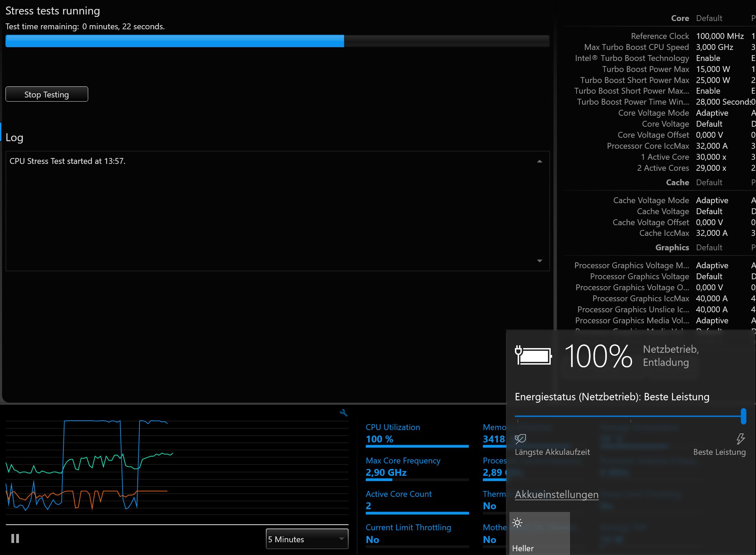The height and width of the screenshot is (555, 756).
Task: Click the stress test progress bar
Action: click(277, 41)
